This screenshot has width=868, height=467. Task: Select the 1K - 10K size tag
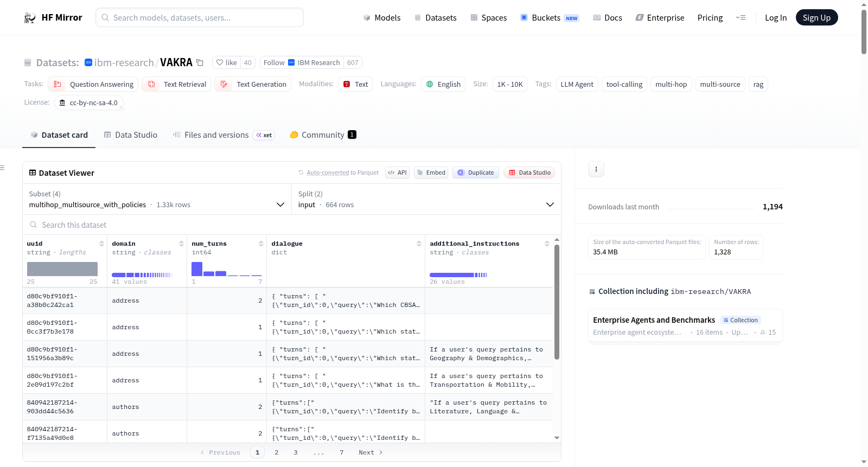click(x=510, y=84)
